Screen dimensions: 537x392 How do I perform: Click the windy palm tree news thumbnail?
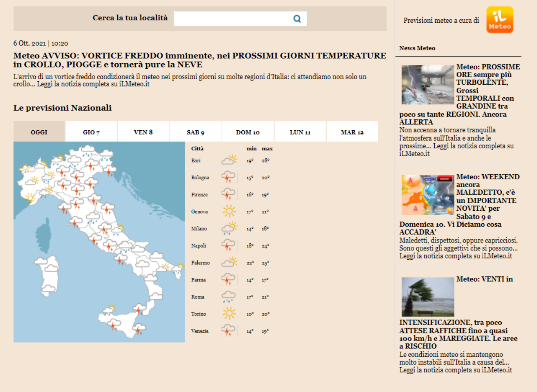pyautogui.click(x=427, y=297)
